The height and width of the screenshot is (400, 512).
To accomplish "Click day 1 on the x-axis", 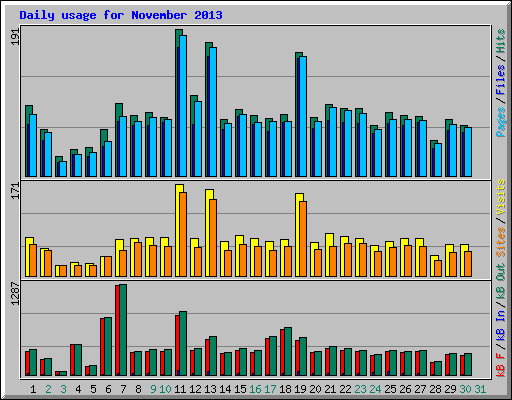I will point(33,389).
